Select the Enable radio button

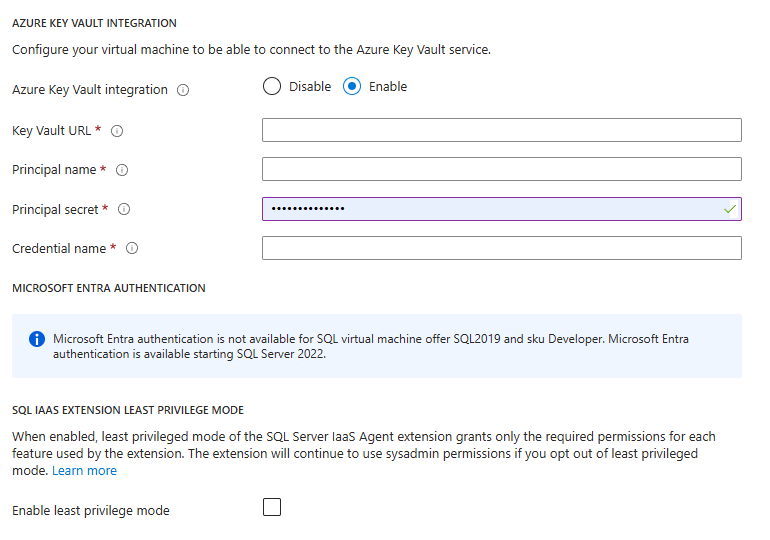352,87
